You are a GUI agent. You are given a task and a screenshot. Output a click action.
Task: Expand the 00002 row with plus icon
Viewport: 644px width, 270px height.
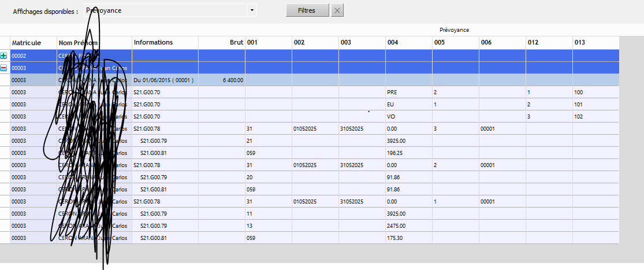[3, 56]
